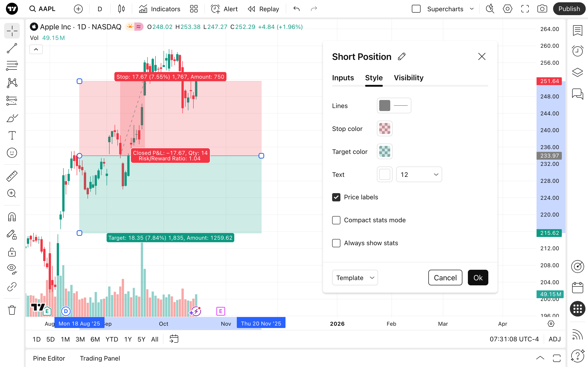The image size is (588, 367).
Task: Select the Text annotation tool
Action: tap(12, 135)
